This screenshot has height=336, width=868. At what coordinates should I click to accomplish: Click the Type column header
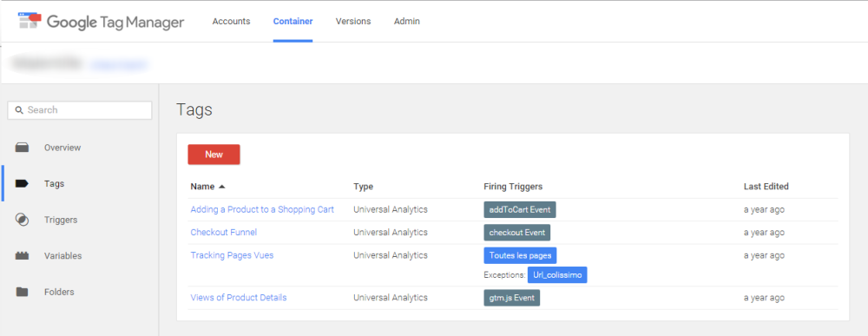tap(363, 187)
